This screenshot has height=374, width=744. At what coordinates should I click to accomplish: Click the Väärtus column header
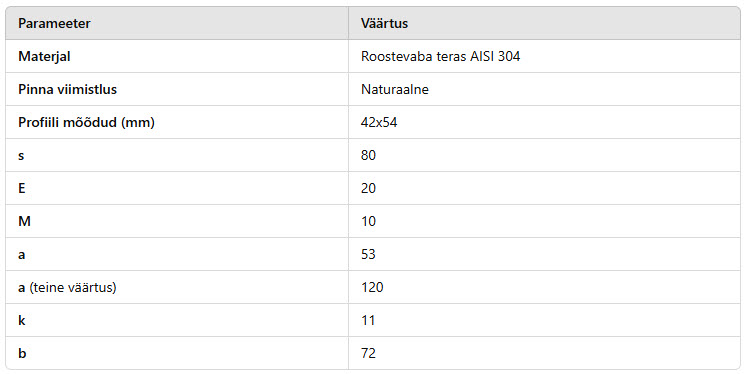(x=384, y=23)
